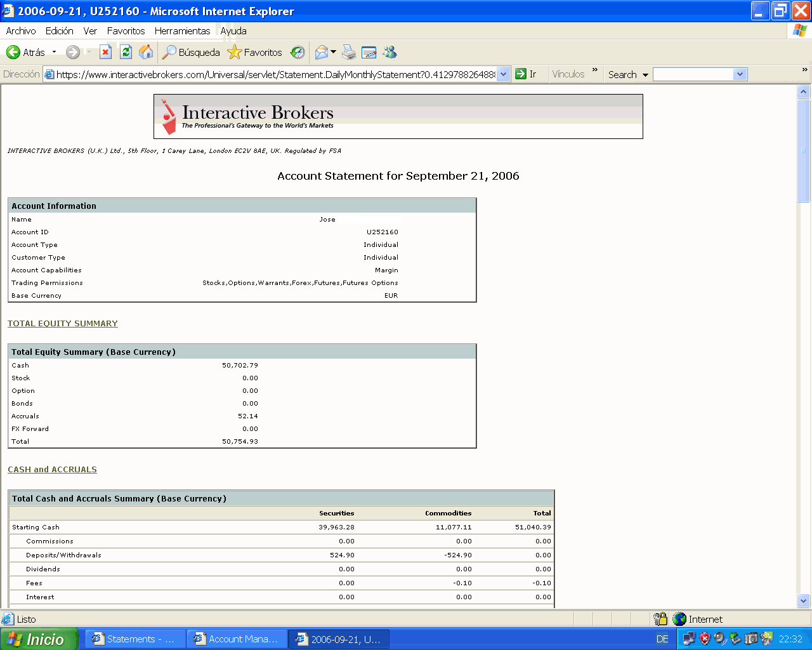Screen dimensions: 812x650
Task: Click the forward navigation arrow icon
Action: click(x=73, y=52)
